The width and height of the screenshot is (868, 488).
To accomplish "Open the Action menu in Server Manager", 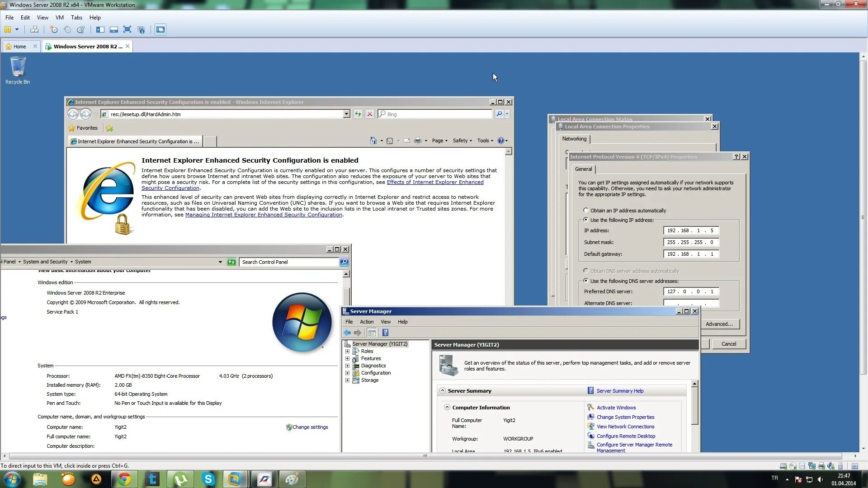I will pos(367,322).
